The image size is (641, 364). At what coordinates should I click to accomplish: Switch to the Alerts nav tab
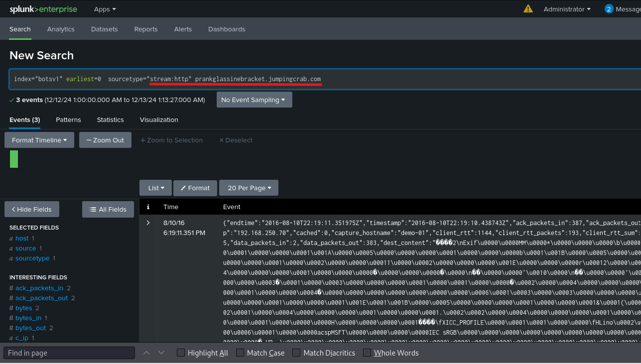183,29
